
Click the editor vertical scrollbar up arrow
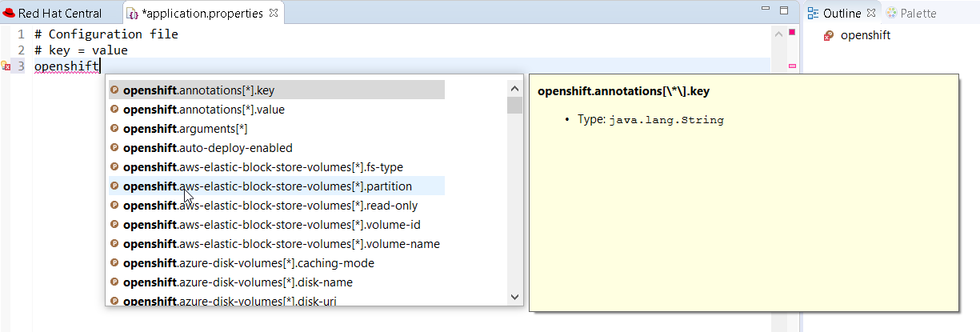[777, 34]
